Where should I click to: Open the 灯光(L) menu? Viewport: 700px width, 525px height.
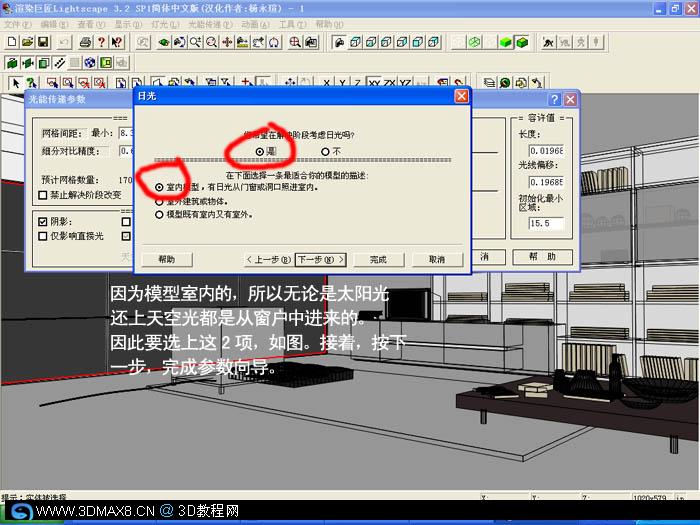165,25
